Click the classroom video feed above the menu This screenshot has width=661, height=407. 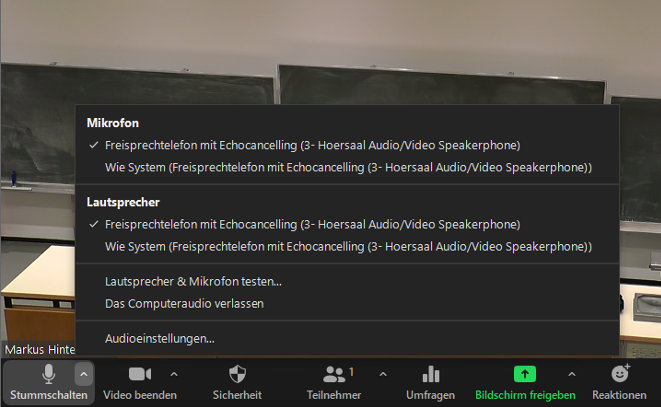[330, 51]
